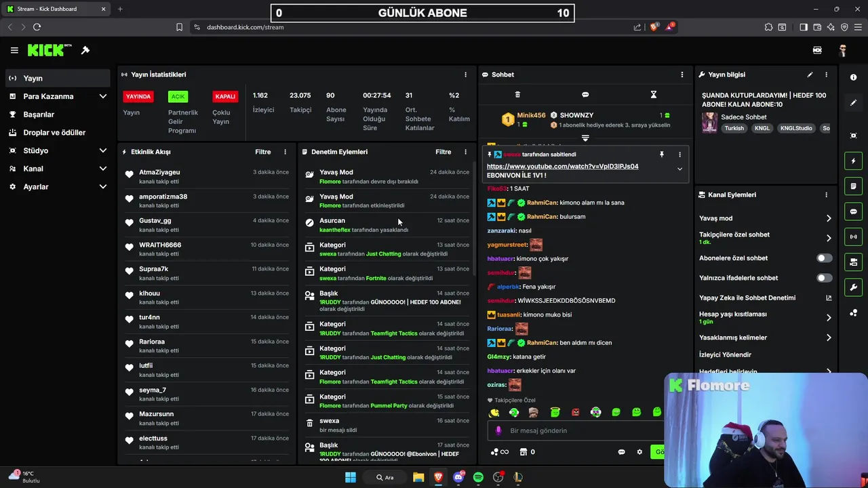This screenshot has width=868, height=488.
Task: Open the info icon in the right rail
Action: 853,77
